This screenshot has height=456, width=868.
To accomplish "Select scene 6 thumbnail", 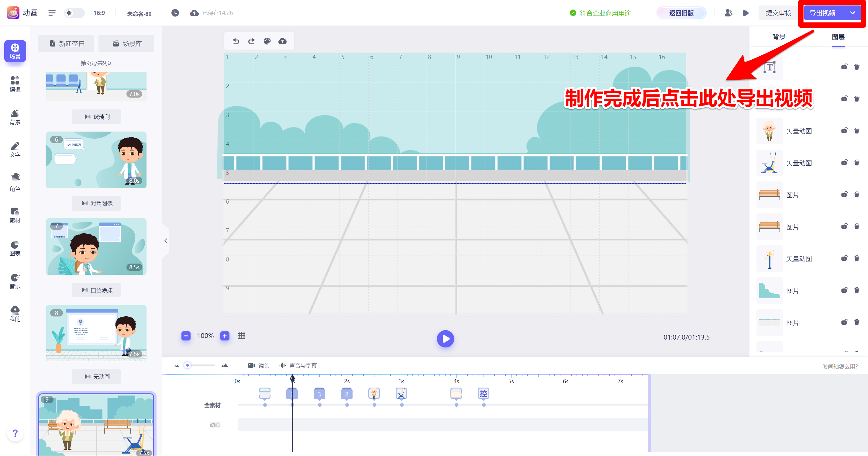I will pos(96,160).
